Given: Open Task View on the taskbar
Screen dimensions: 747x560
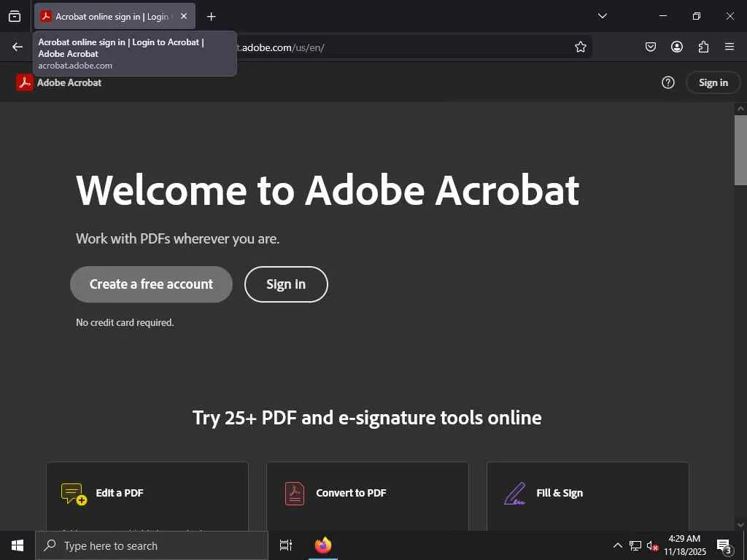Looking at the screenshot, I should tap(285, 545).
